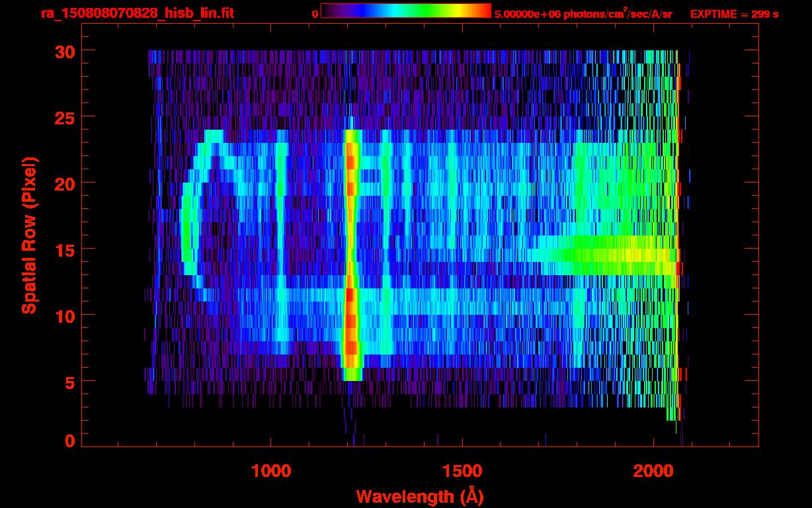Click the 0 tick label on y-axis
The width and height of the screenshot is (812, 508).
tap(71, 441)
